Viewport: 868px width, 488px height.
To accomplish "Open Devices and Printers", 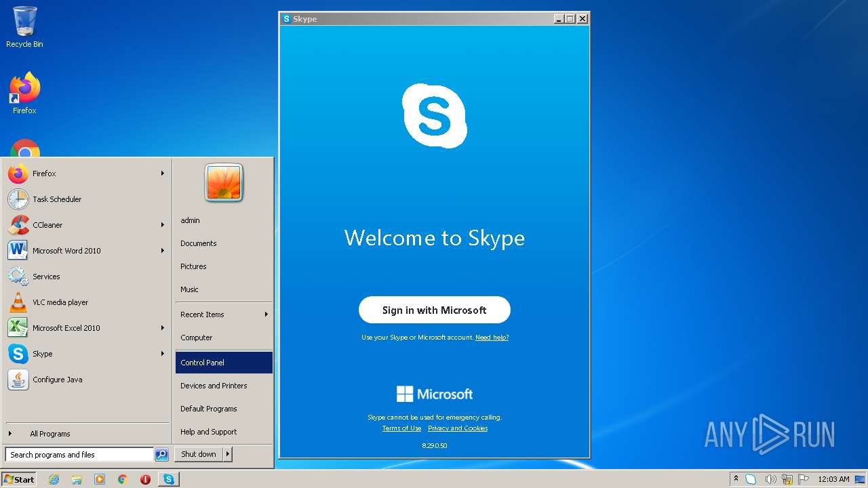I will click(224, 386).
